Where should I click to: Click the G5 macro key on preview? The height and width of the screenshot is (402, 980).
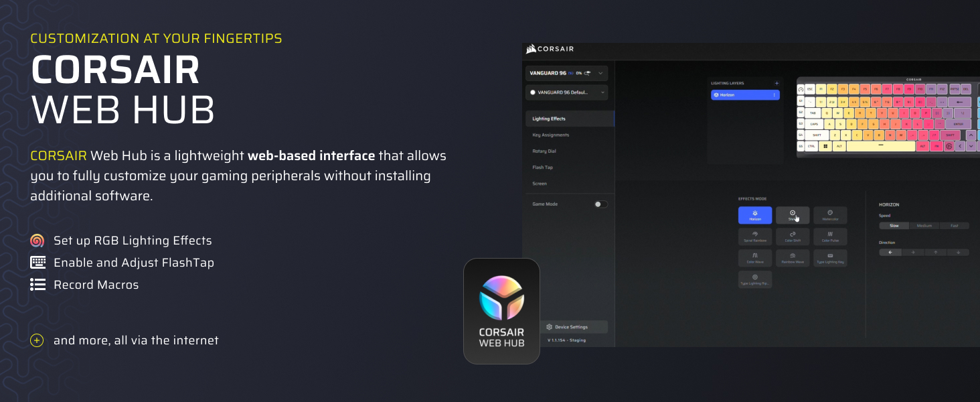click(x=801, y=146)
